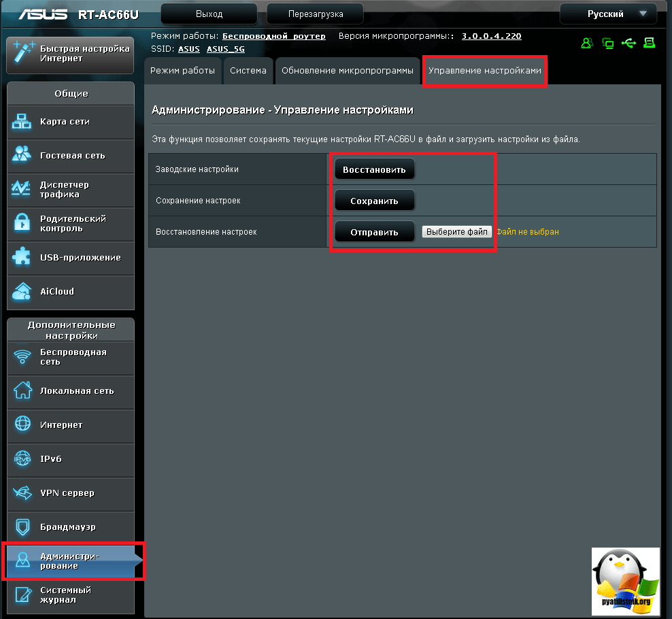672x619 pixels.
Task: Click the USB status icon in header
Action: 629,44
